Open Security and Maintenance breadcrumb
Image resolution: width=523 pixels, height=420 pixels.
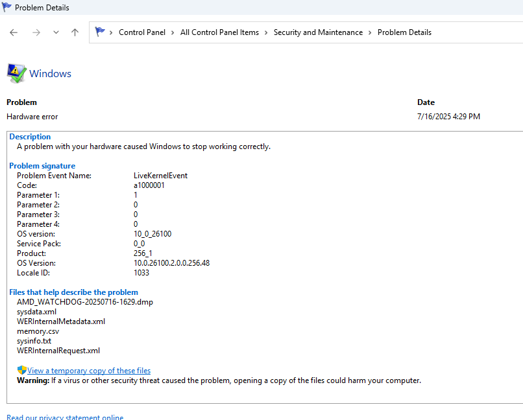pyautogui.click(x=318, y=32)
